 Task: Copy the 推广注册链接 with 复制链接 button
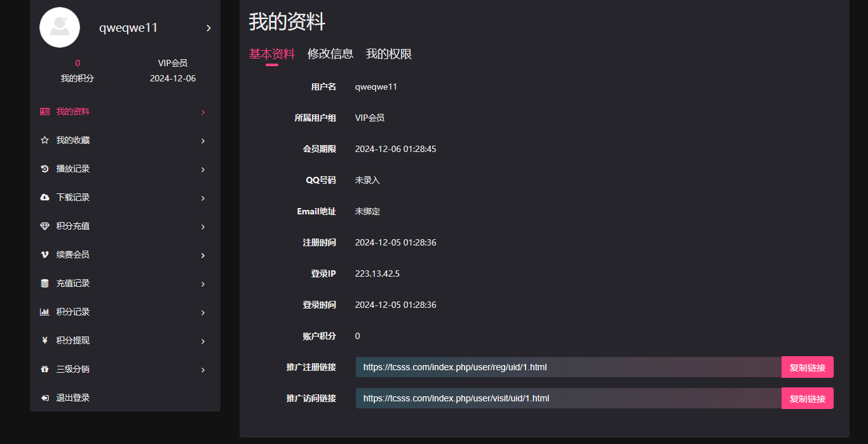coord(808,367)
